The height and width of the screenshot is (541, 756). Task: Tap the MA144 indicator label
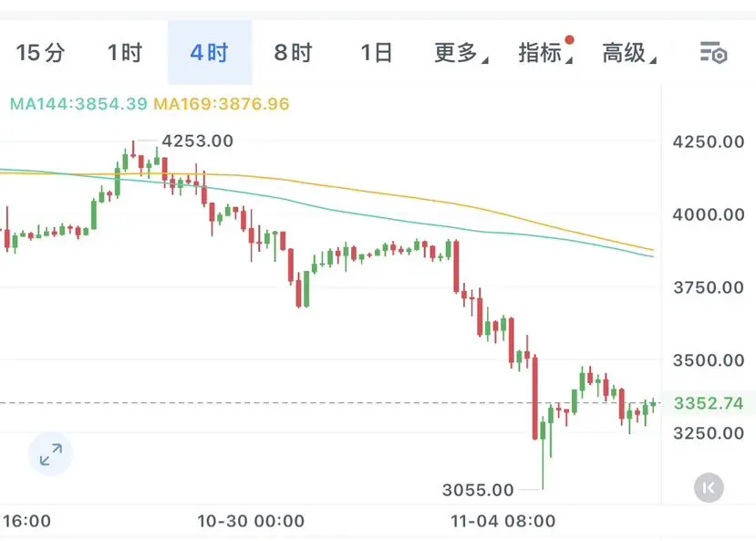(x=78, y=104)
